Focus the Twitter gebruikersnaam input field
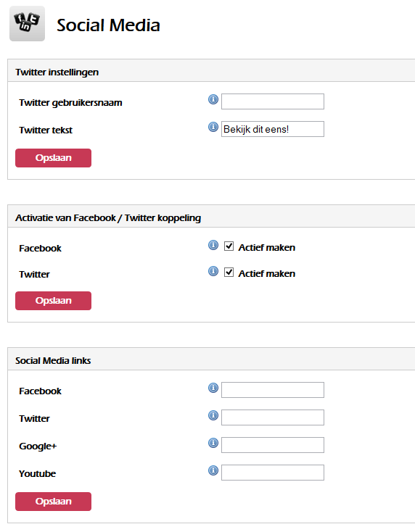Screen dimensions: 415x532 pyautogui.click(x=273, y=101)
